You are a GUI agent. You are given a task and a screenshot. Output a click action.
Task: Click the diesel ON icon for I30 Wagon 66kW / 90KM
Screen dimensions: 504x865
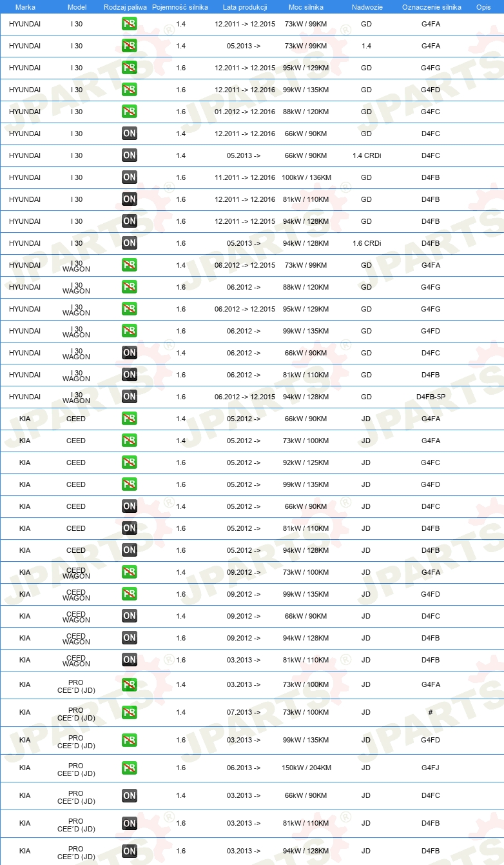tap(130, 353)
